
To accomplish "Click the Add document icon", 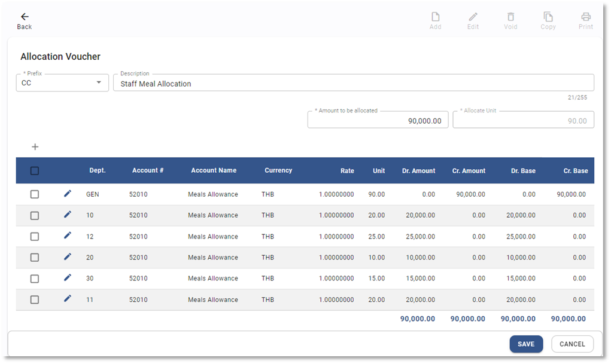I will (x=436, y=17).
